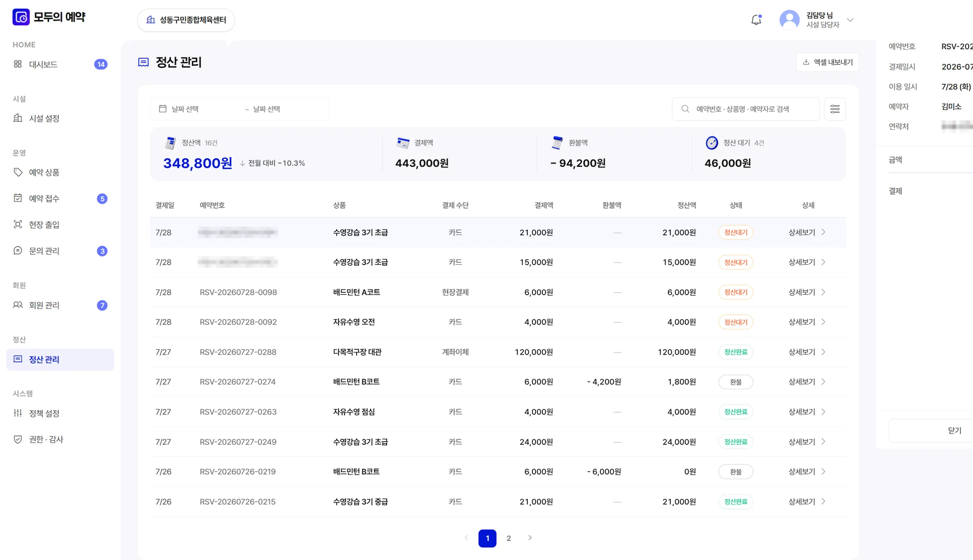Click the calendar icon in date picker
The image size is (973, 560).
pos(163,109)
